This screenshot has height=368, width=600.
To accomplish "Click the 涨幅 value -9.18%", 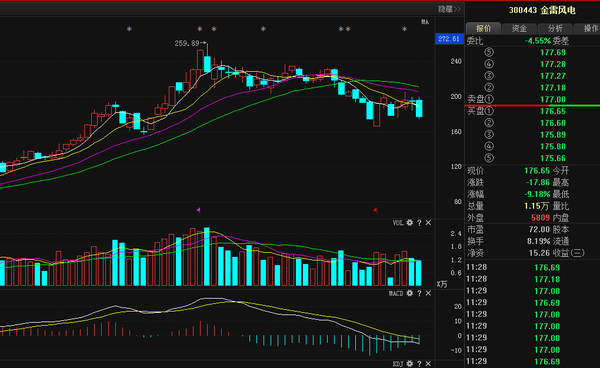I will pos(537,194).
